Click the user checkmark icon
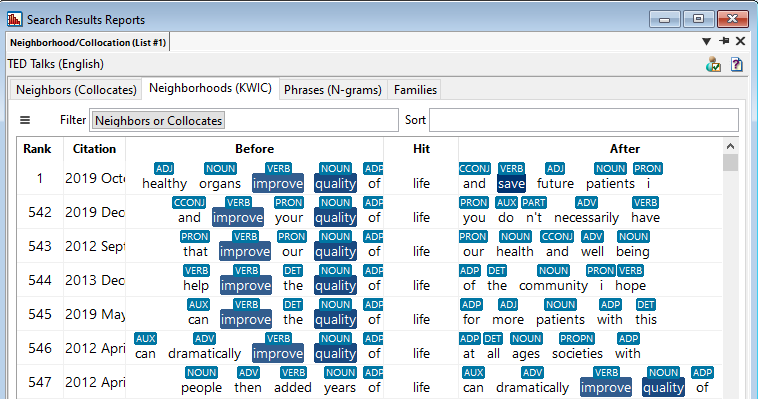Screen dimensions: 758x399 [x=714, y=64]
